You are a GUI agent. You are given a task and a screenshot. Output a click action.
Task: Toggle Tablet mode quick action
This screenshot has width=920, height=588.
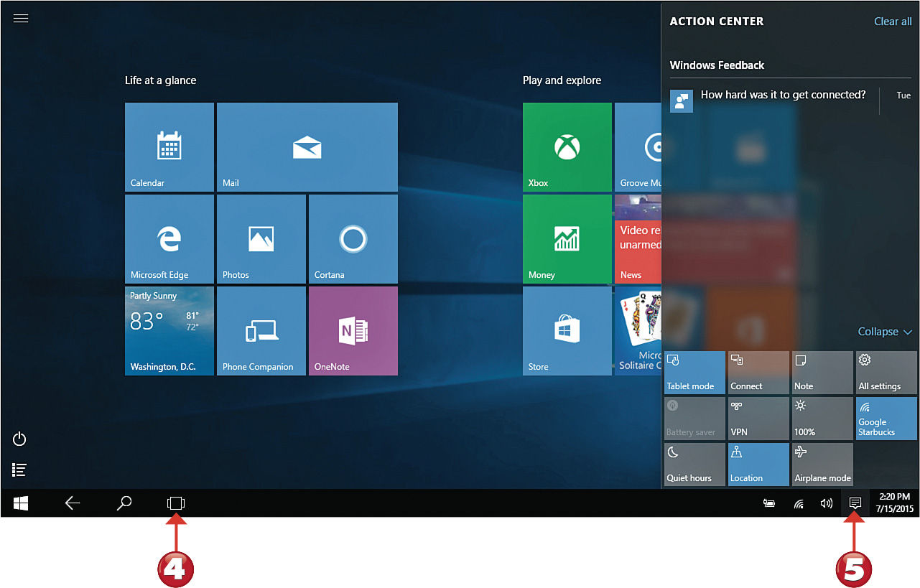pos(694,373)
